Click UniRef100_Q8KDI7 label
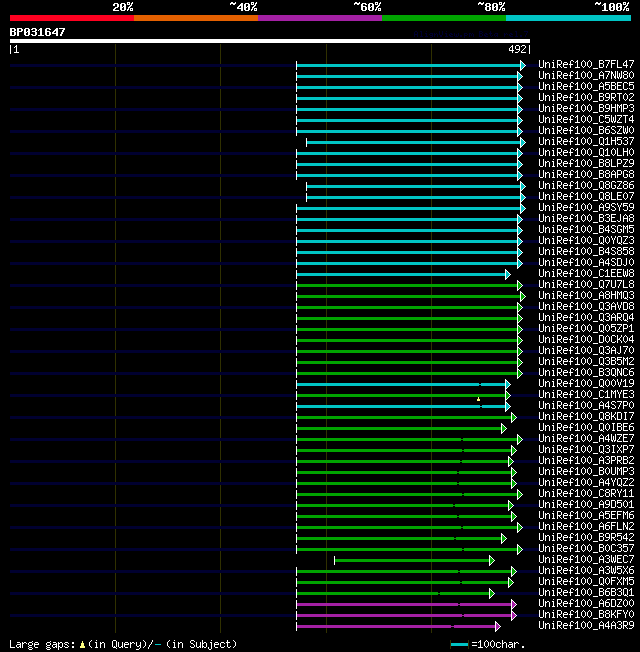640x652 pixels. [586, 417]
